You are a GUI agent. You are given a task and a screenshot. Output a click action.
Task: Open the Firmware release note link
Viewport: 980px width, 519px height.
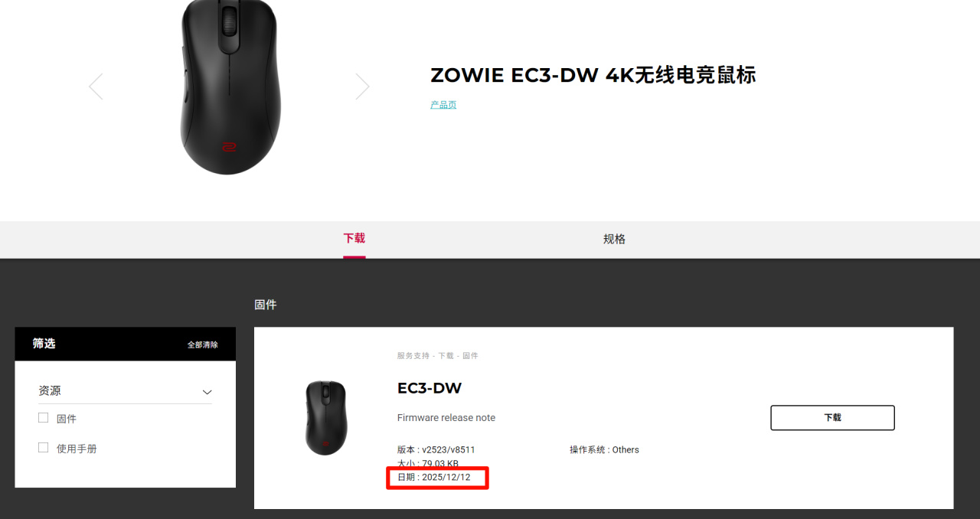pyautogui.click(x=446, y=418)
